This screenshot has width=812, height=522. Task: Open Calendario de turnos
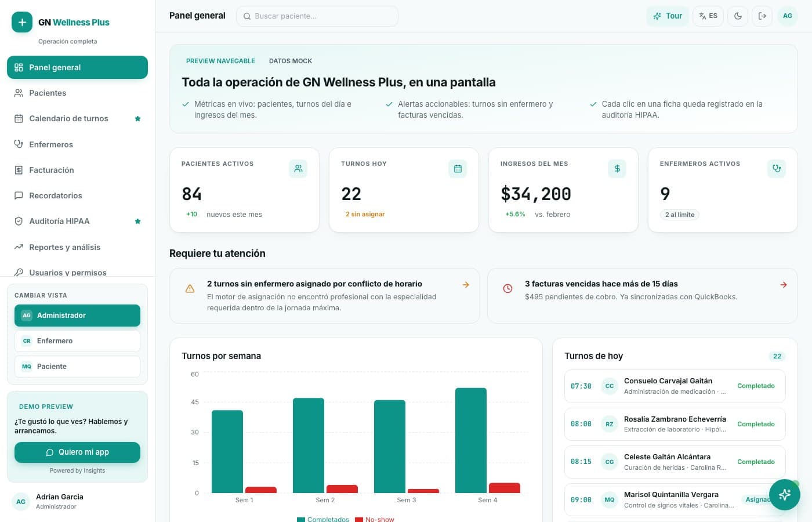pyautogui.click(x=77, y=118)
